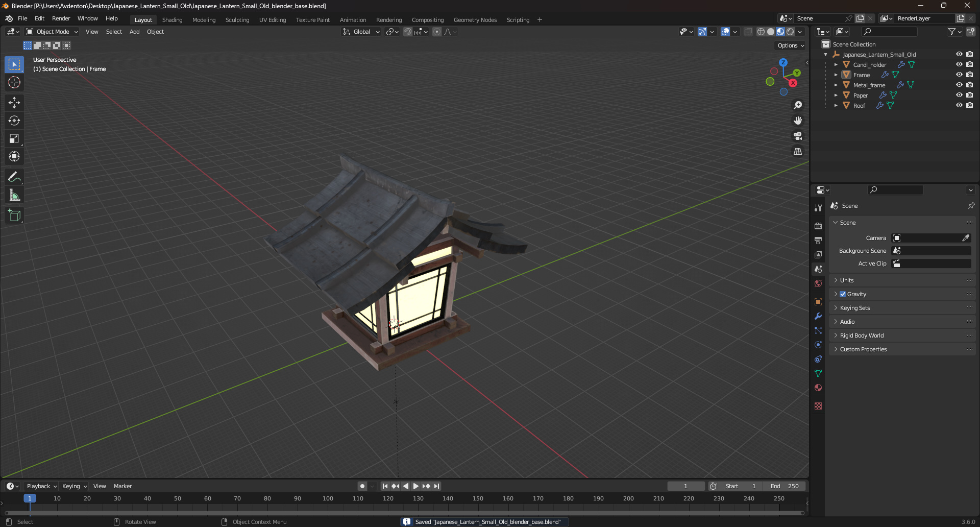Toggle X-ray mode in viewport header

(x=748, y=32)
